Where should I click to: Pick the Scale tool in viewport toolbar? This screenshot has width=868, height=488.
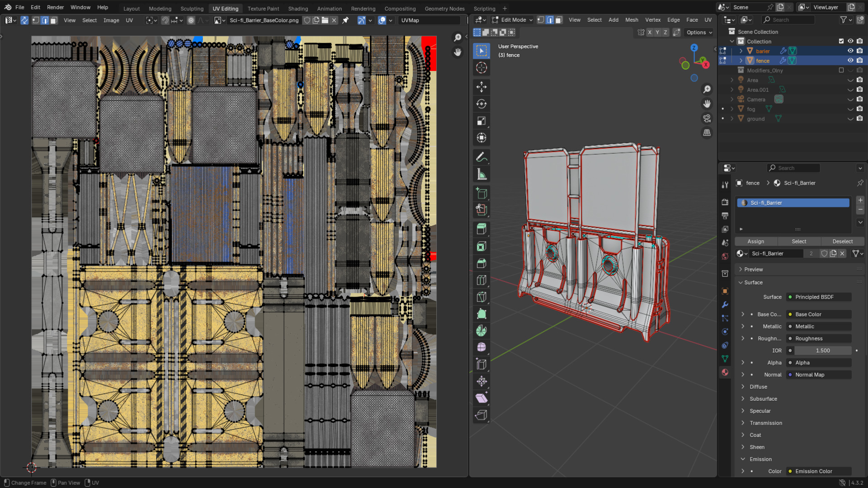(x=481, y=121)
